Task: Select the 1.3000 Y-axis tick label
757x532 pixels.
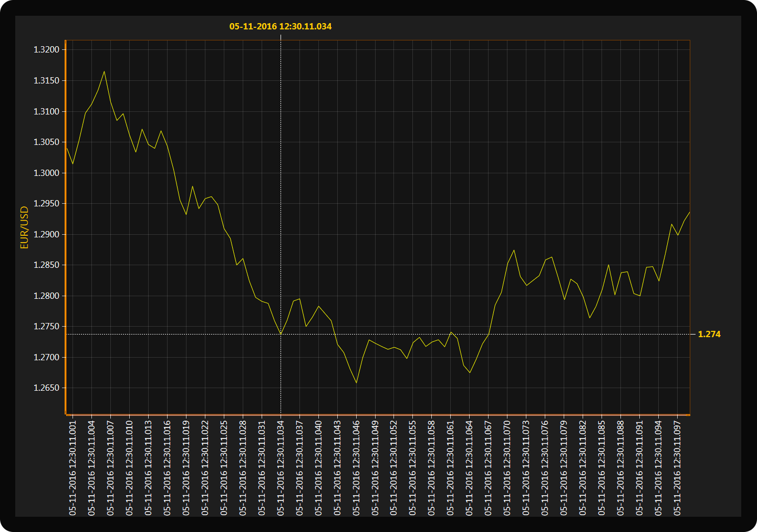Action: click(47, 173)
